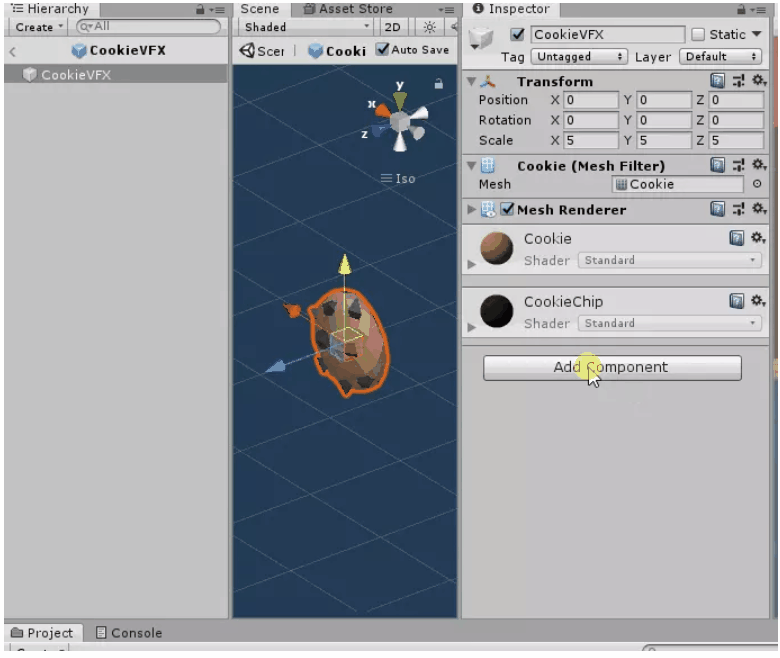Image resolution: width=780 pixels, height=658 pixels.
Task: Click the Z axis cone on scene gizmo
Action: point(379,130)
